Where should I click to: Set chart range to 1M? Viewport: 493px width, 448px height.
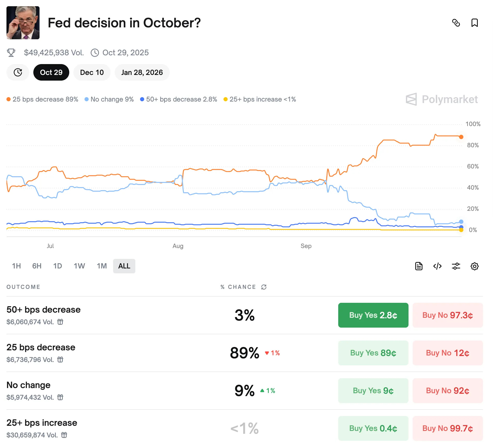(x=102, y=266)
